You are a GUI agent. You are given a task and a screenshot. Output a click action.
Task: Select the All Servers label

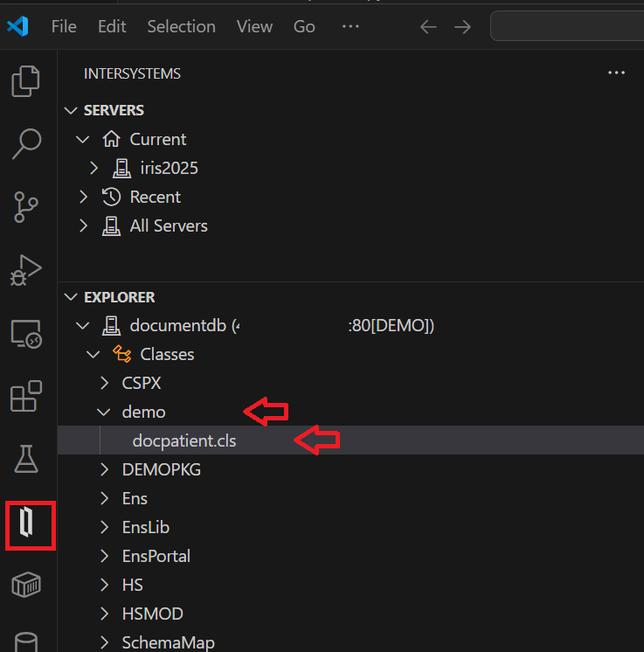pos(169,225)
